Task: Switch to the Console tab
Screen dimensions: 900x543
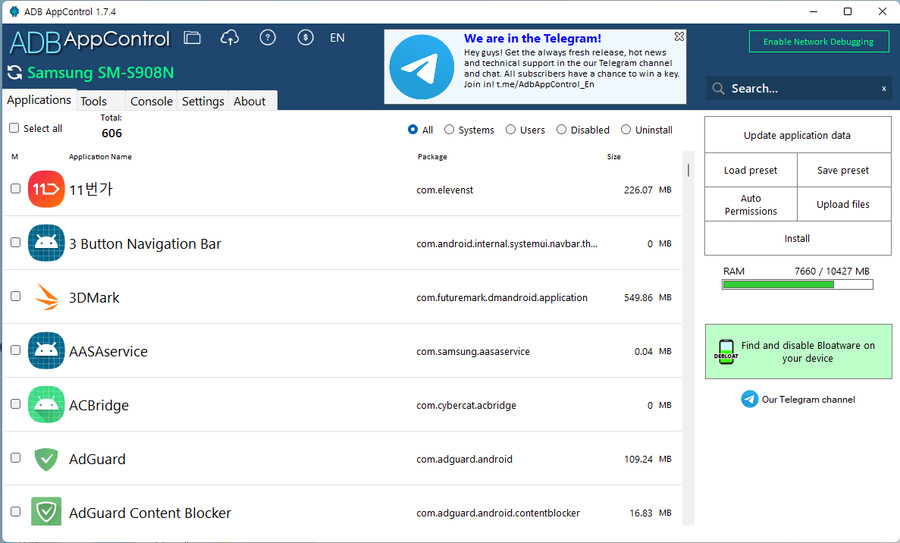Action: [151, 101]
